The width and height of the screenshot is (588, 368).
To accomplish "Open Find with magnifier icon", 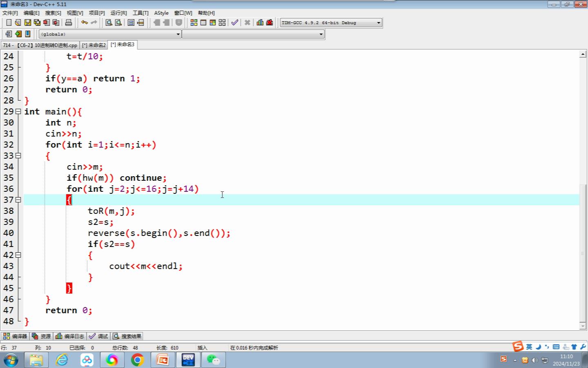I will (109, 22).
